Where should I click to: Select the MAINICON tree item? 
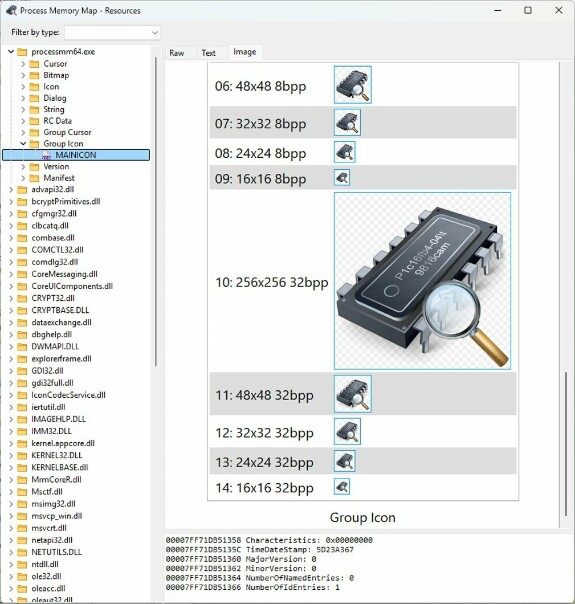pos(76,155)
